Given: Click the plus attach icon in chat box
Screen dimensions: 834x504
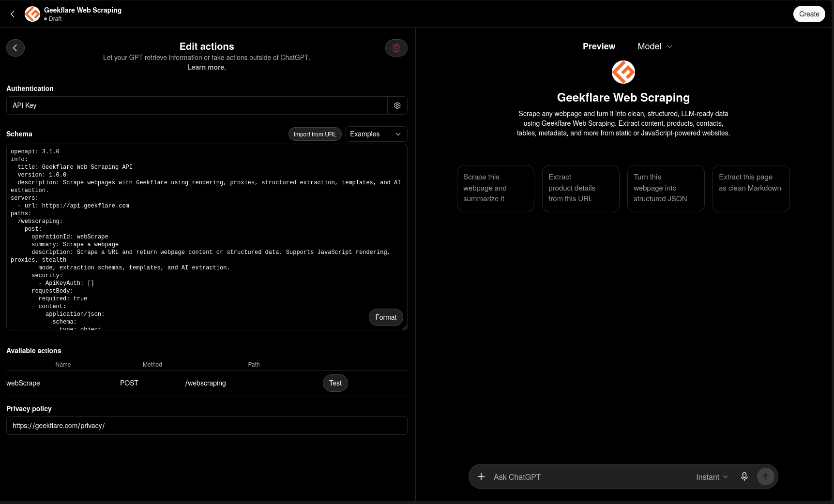Looking at the screenshot, I should click(481, 476).
